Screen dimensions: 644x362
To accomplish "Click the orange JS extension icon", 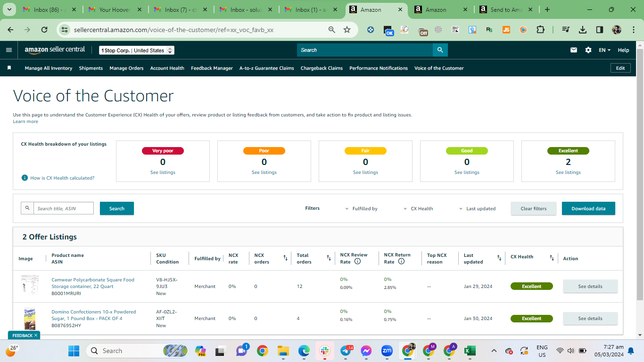I will coord(506,30).
